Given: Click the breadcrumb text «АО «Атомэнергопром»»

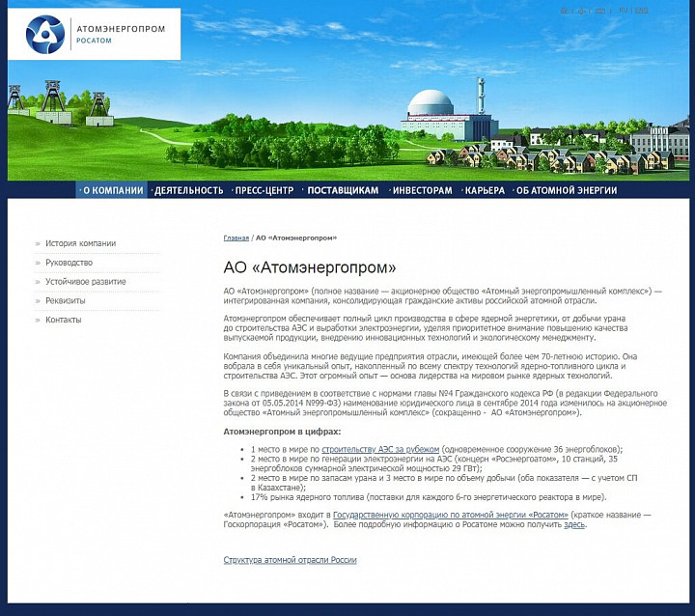Looking at the screenshot, I should pos(296,238).
